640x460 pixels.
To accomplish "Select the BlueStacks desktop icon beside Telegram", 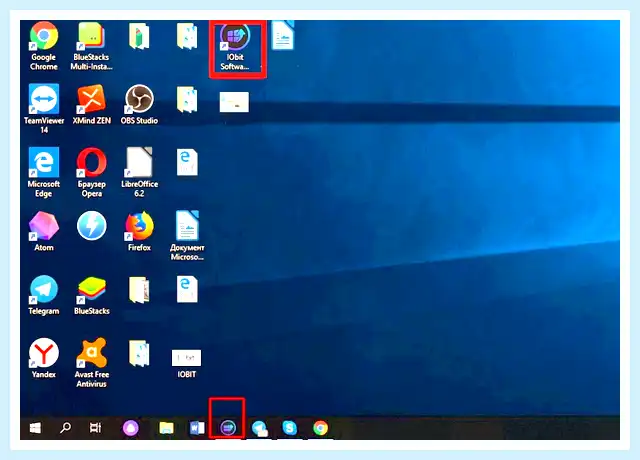I will (91, 295).
